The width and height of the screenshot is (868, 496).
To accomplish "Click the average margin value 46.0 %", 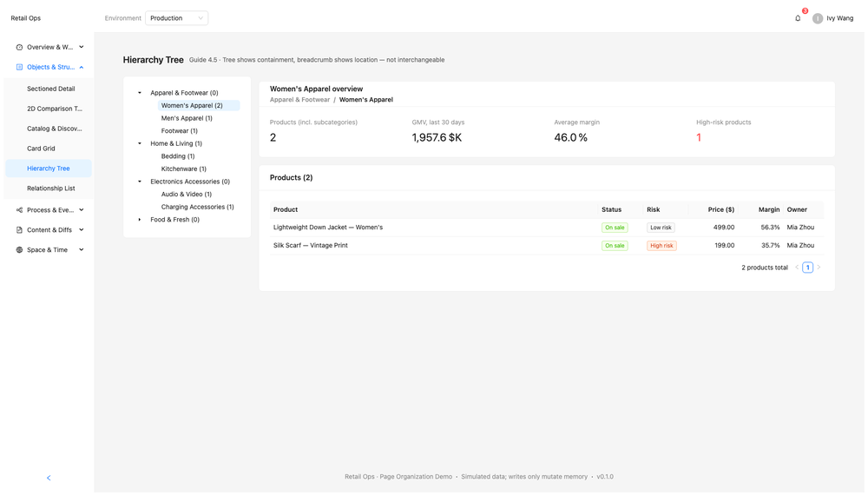I will (571, 138).
